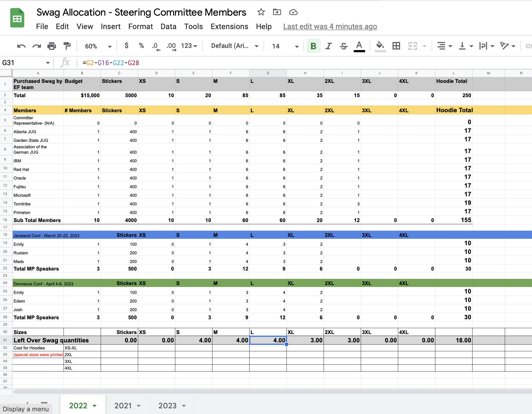View the cloud save status icon

293,12
